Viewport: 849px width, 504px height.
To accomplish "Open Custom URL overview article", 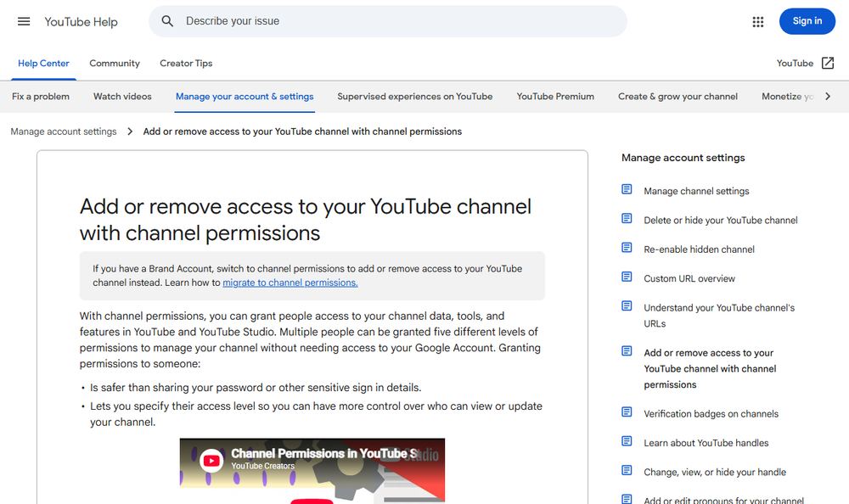I will [689, 279].
